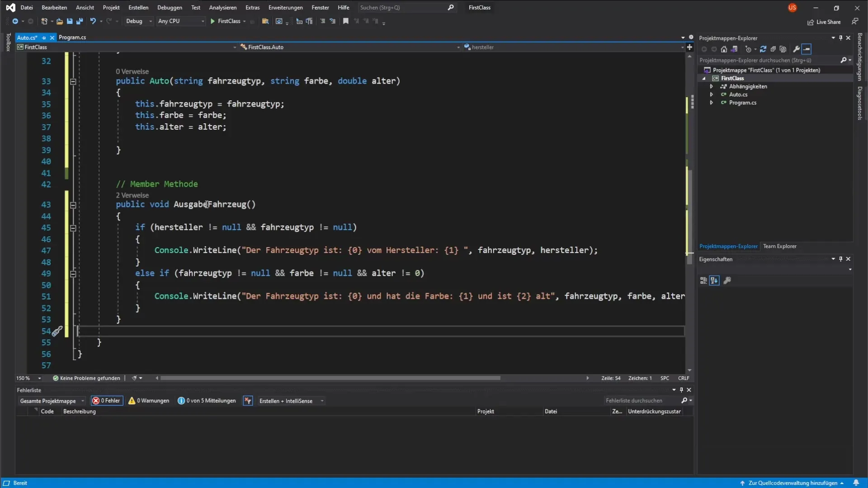
Task: Toggle the 0 Warnungen filter button
Action: pos(149,401)
